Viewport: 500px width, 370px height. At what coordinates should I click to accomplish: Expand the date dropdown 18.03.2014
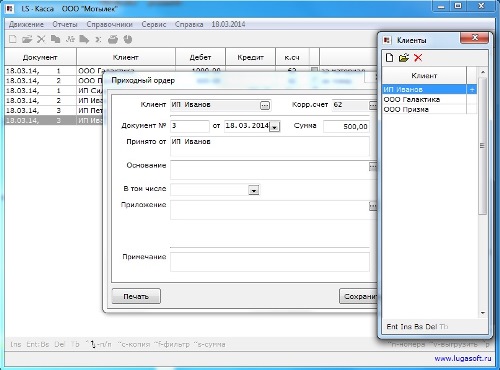[274, 127]
